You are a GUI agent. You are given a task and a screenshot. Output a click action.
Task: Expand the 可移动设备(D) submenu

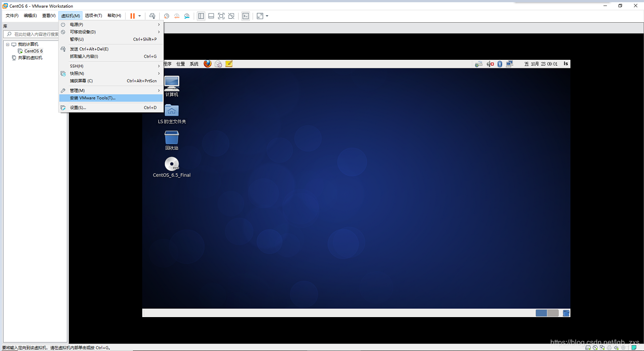point(111,32)
